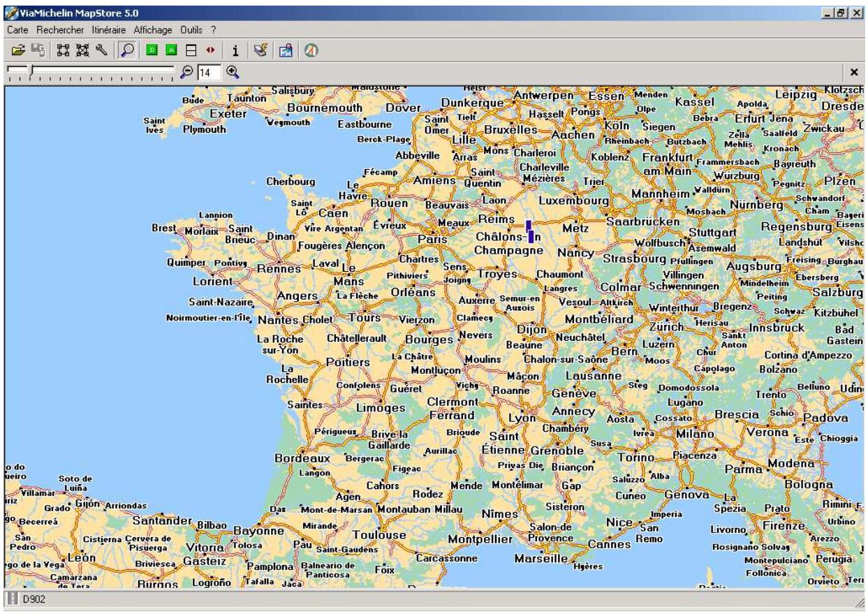Open the Carte menu
This screenshot has height=612, width=868.
(x=18, y=30)
